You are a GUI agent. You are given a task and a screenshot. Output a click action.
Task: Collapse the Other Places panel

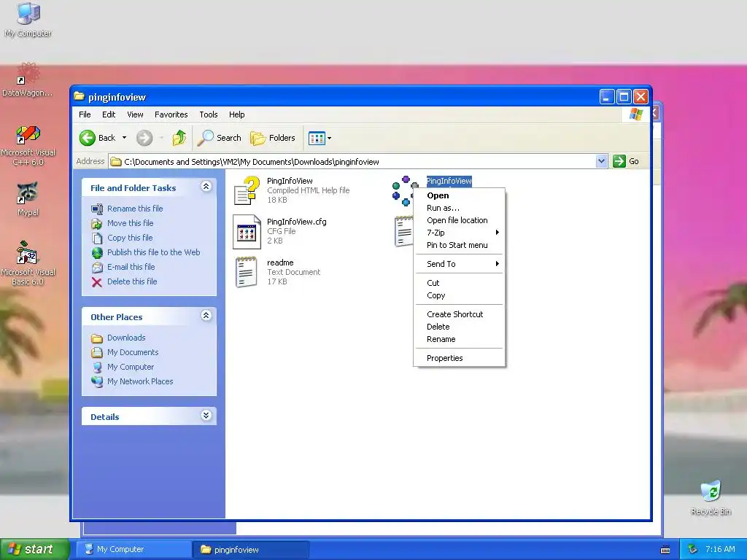tap(206, 316)
